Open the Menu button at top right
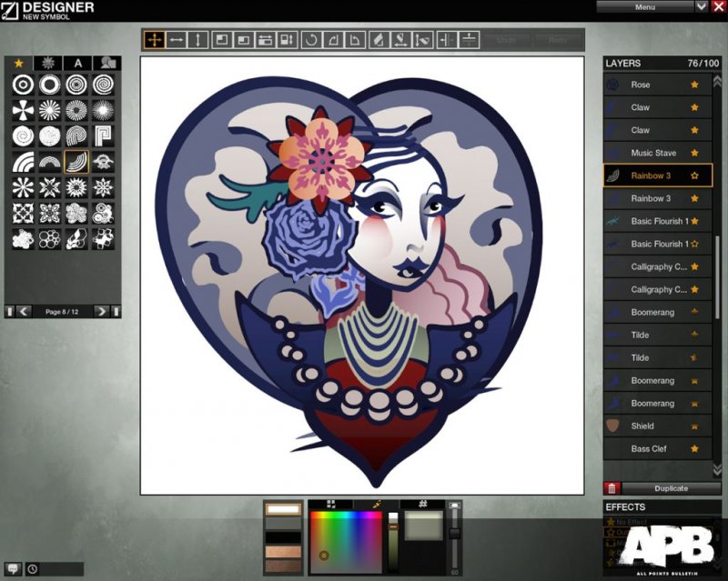 644,6
